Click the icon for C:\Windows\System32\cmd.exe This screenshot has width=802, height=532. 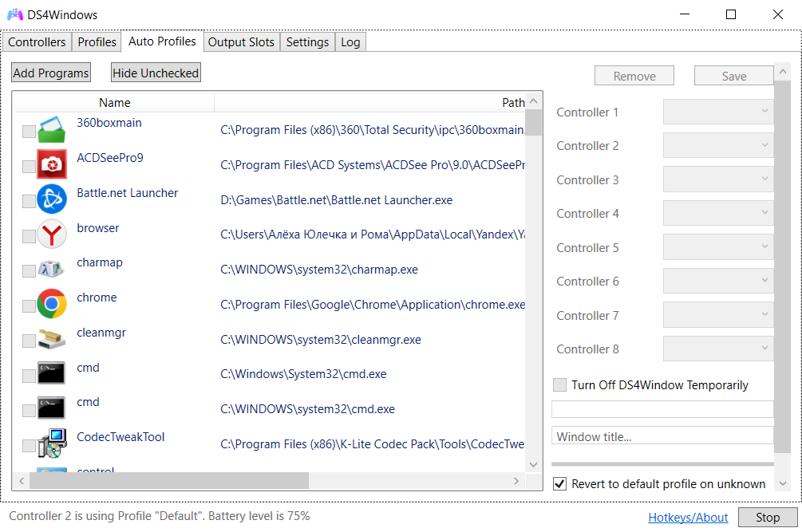point(52,373)
